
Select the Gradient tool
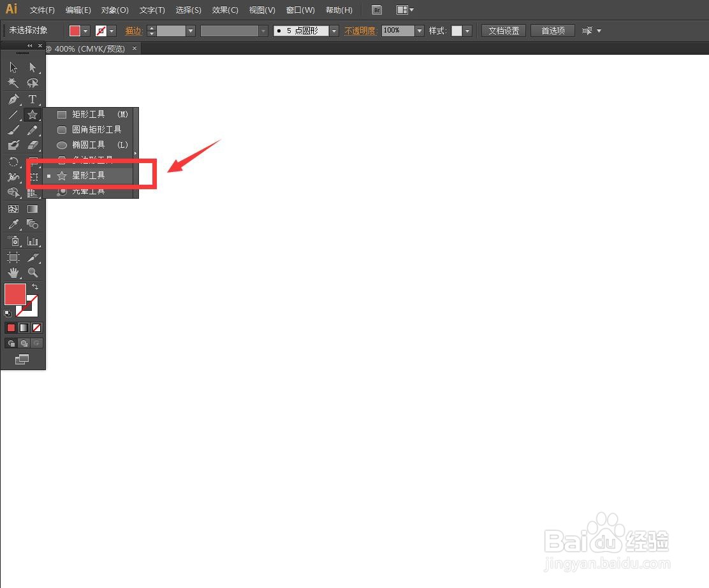pyautogui.click(x=33, y=209)
